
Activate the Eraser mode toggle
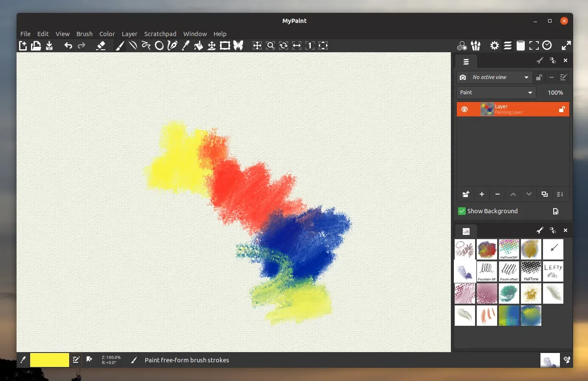(x=101, y=45)
